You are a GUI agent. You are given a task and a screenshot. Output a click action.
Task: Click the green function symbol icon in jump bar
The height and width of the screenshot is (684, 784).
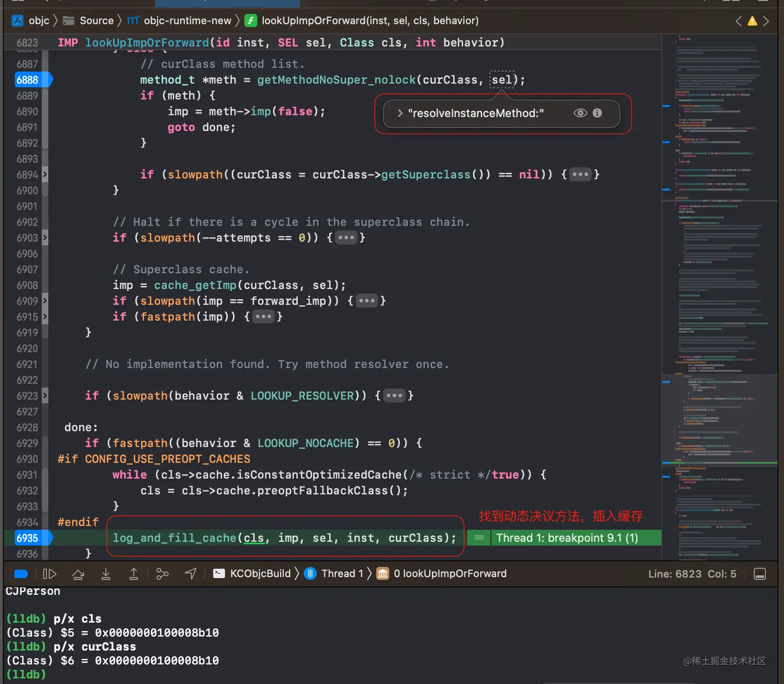click(x=250, y=21)
